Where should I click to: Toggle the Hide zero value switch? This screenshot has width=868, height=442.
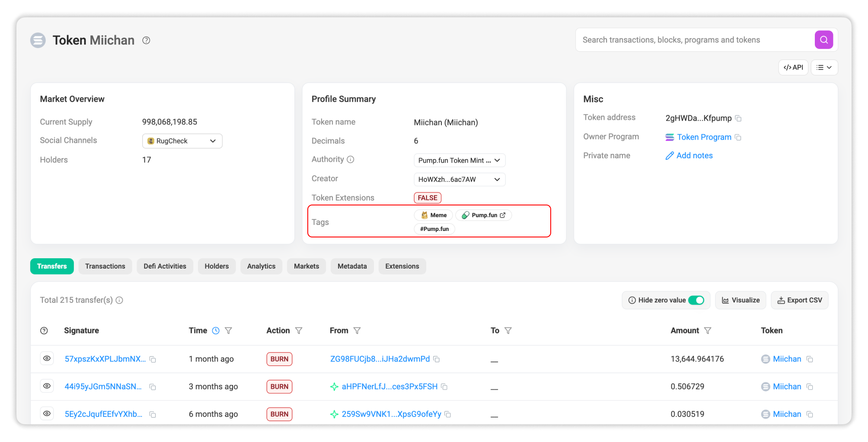696,300
